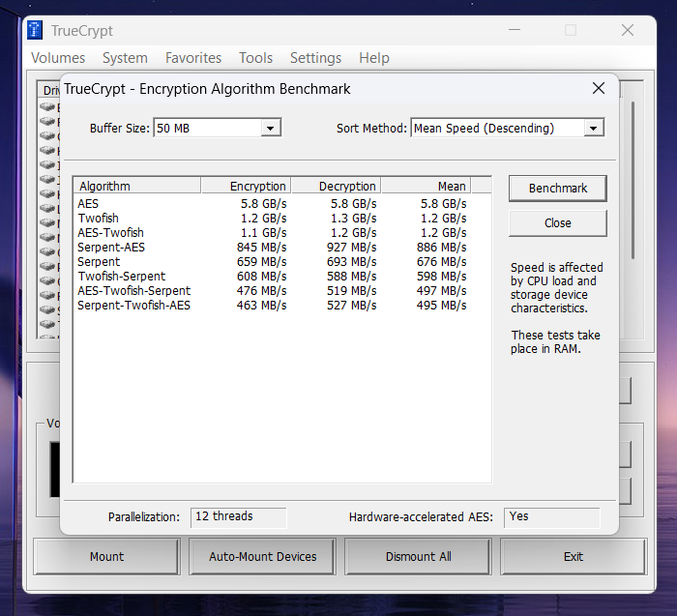
Task: Click the 527 MB/s decryption value
Action: 351,306
